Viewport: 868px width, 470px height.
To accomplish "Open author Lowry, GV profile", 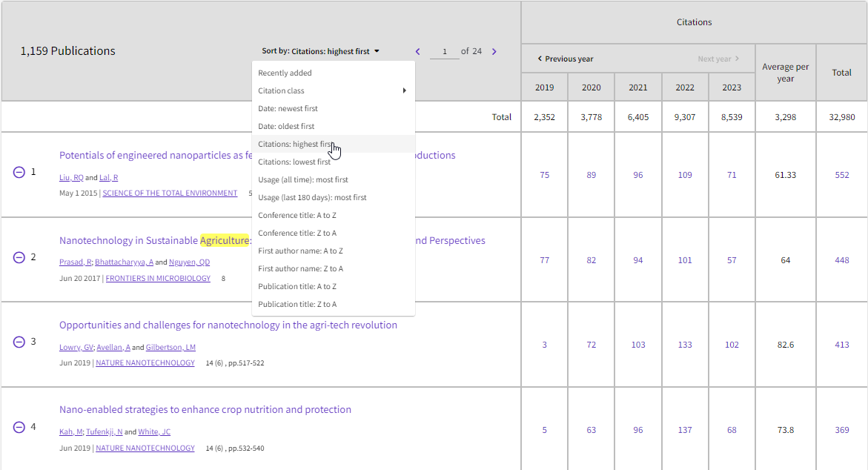I will pos(76,348).
